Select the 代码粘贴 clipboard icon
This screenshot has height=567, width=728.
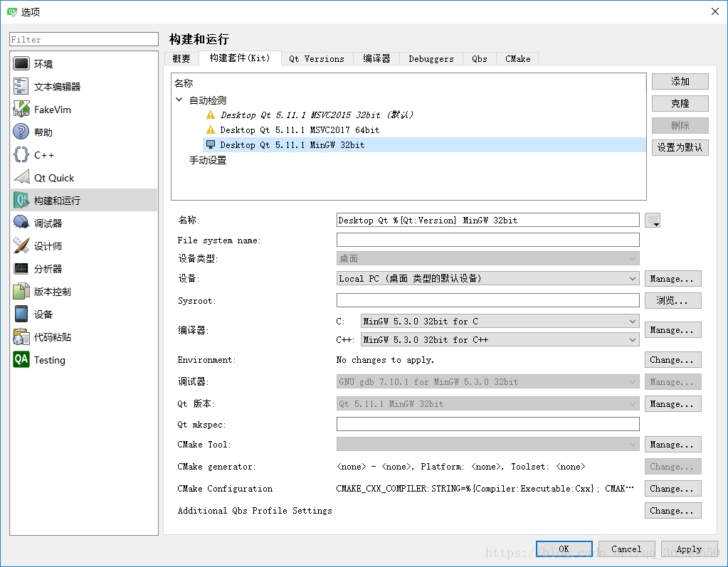tap(21, 337)
